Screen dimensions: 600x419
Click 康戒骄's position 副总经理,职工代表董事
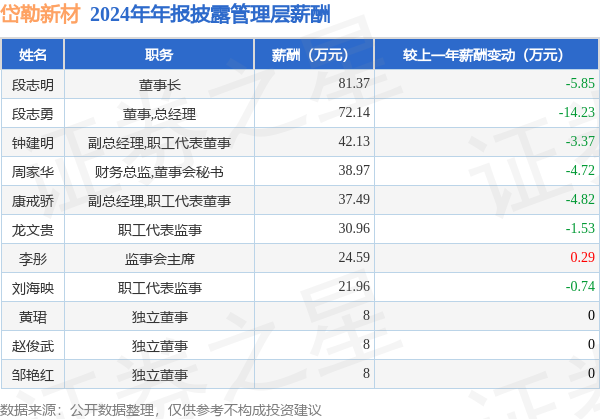pyautogui.click(x=160, y=201)
